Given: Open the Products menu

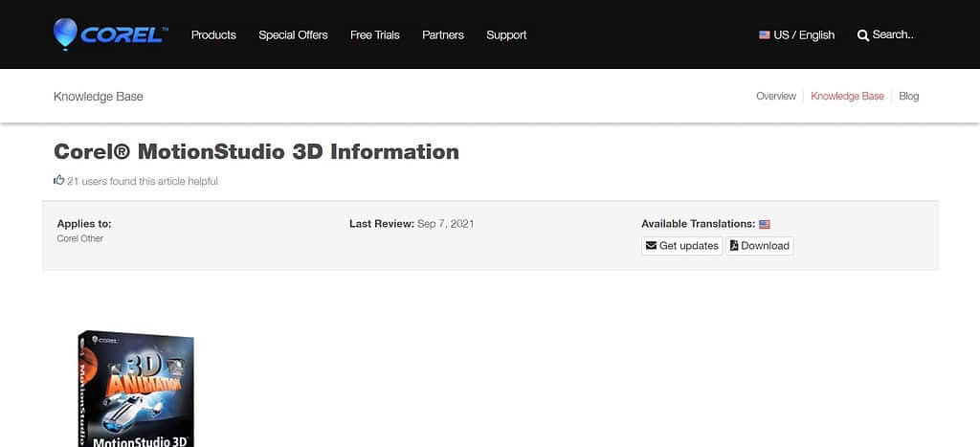Looking at the screenshot, I should click(x=213, y=35).
